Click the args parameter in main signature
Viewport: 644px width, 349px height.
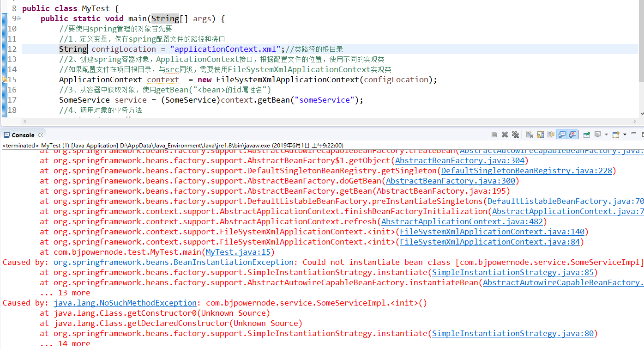pos(202,18)
